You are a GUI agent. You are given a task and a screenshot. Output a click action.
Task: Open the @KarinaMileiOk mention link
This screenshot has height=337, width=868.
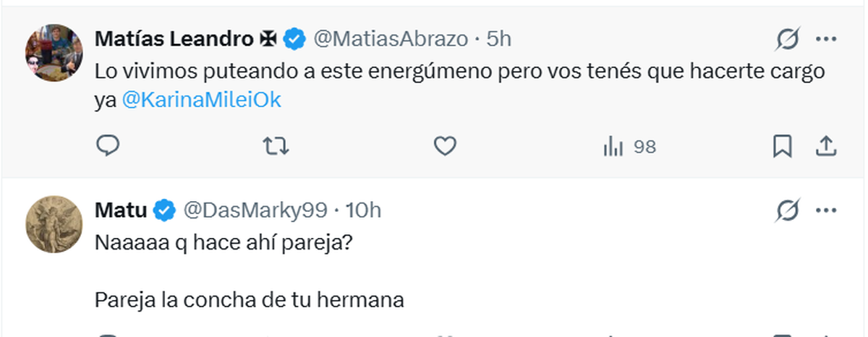click(x=201, y=101)
